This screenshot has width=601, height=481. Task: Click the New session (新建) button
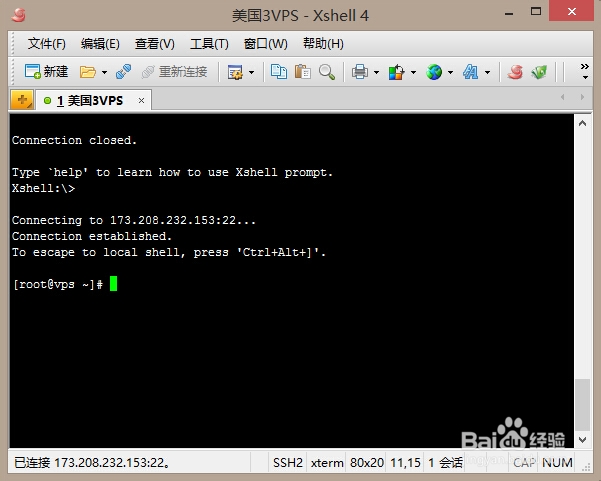click(46, 72)
